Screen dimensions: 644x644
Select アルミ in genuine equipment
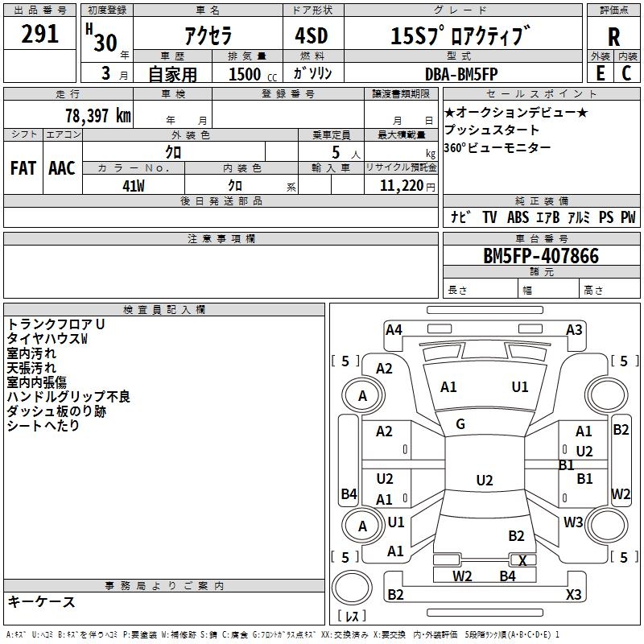click(579, 217)
